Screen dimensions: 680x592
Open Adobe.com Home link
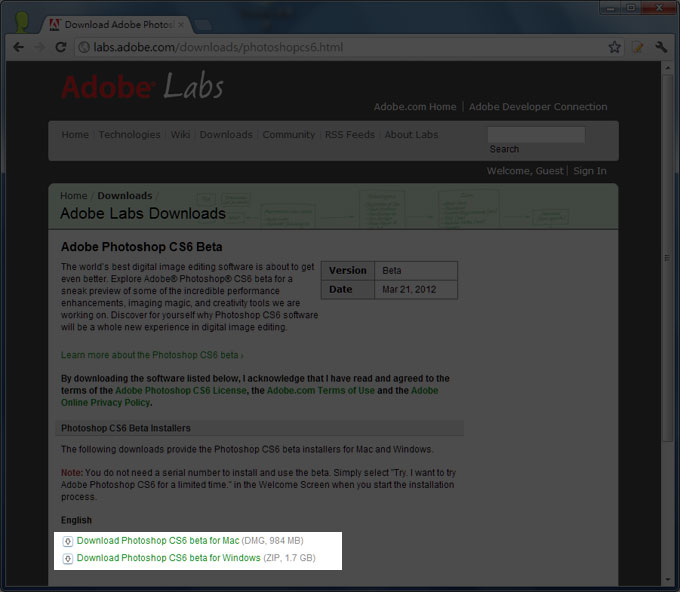click(415, 107)
